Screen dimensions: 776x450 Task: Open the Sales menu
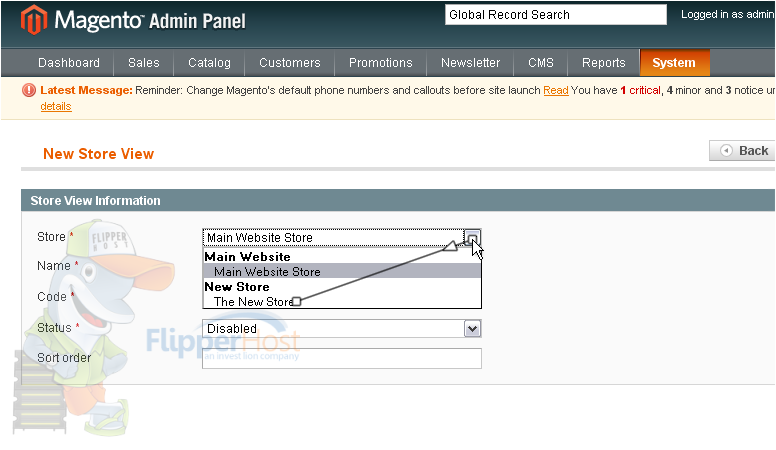pos(144,63)
